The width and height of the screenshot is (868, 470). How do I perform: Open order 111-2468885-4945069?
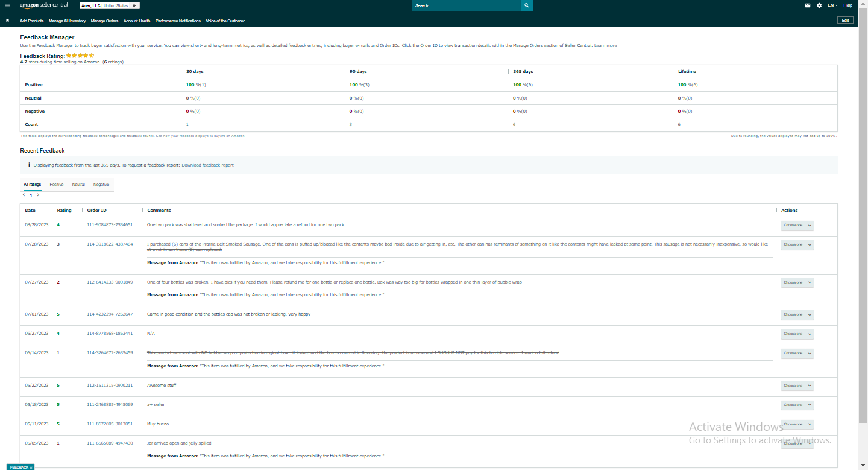pyautogui.click(x=110, y=405)
